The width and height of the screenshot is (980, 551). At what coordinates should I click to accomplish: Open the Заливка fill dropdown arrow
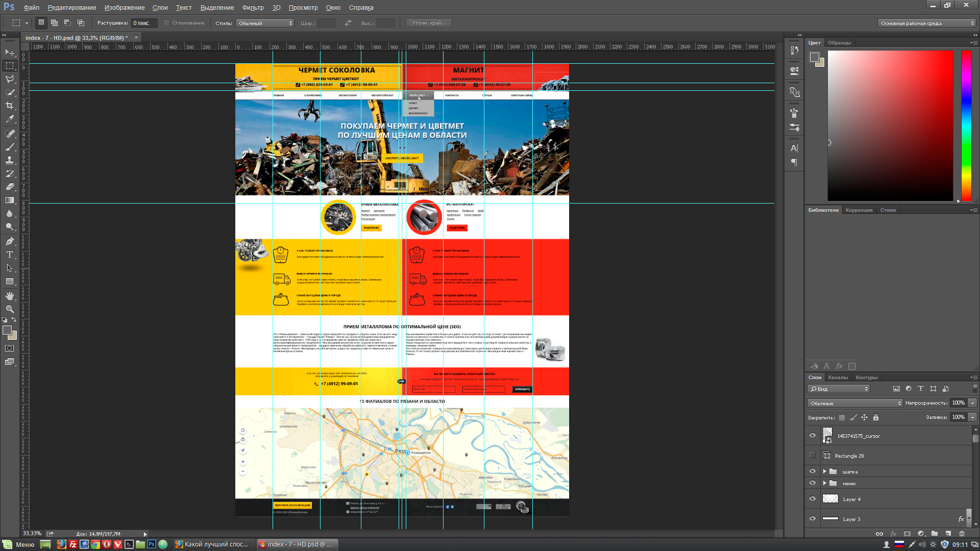tap(973, 417)
